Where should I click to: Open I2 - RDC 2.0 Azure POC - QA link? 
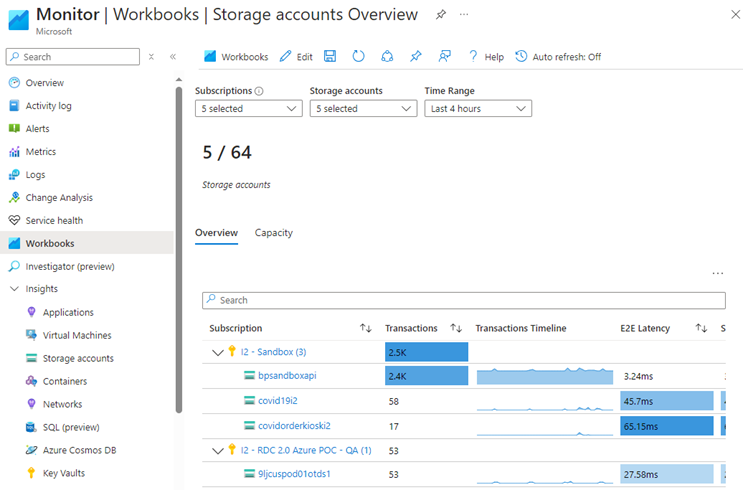306,450
